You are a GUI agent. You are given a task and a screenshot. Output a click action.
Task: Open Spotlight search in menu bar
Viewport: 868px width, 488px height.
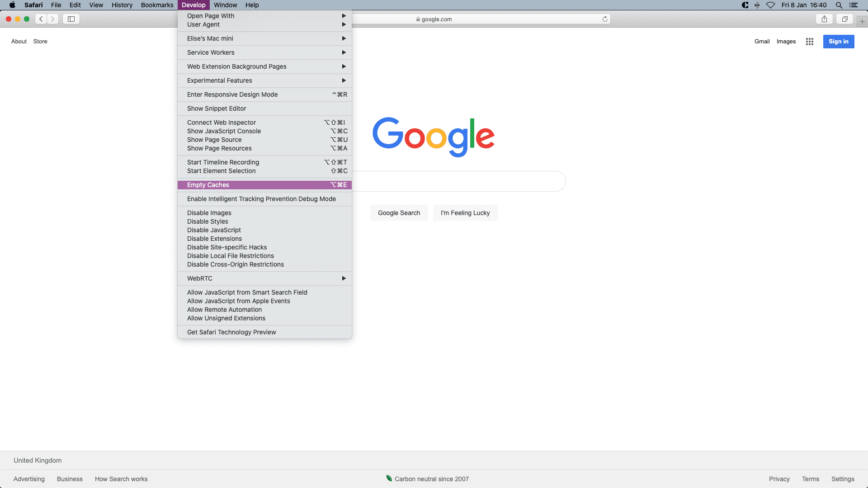[839, 5]
